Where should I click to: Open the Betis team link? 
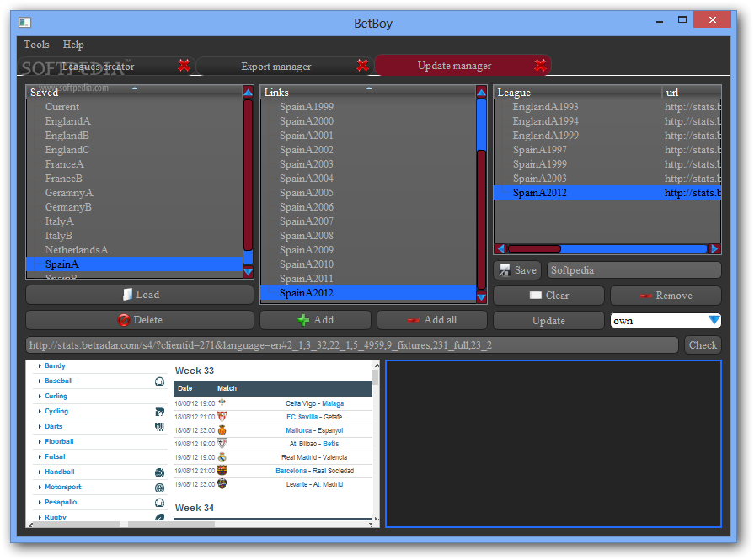click(331, 444)
